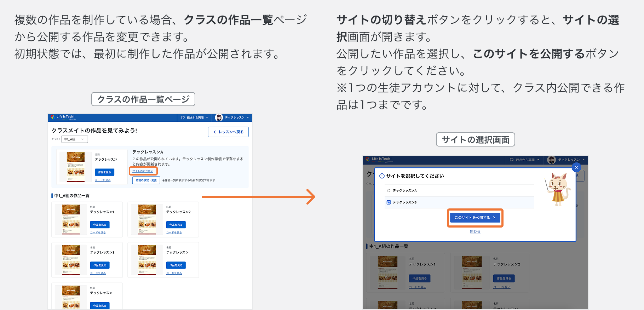Expand テックレッスン account menu in site selection screen

point(571,160)
